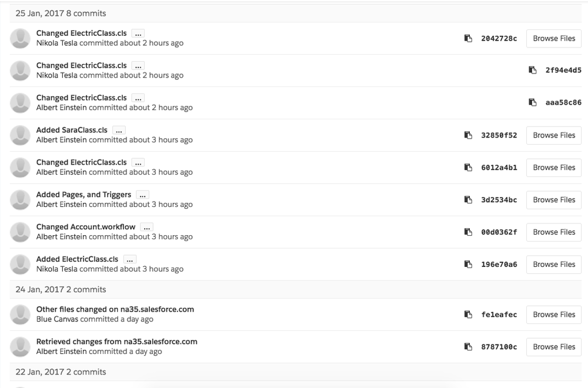Copy commit hash 196e70a6 icon
This screenshot has width=588, height=388.
468,265
